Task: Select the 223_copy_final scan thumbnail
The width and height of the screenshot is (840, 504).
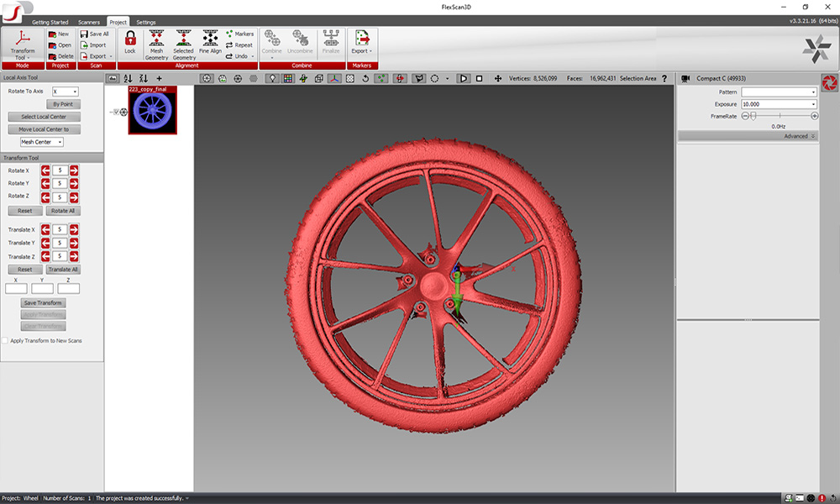Action: 151,112
